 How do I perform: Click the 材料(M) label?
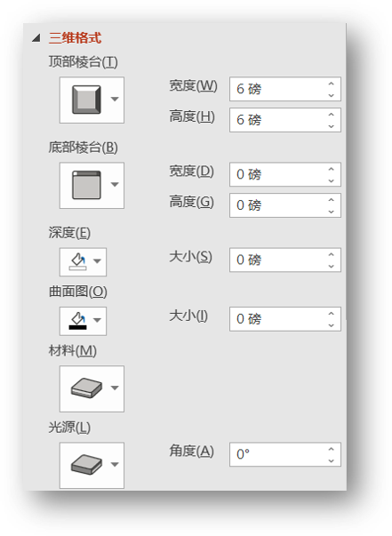73,351
